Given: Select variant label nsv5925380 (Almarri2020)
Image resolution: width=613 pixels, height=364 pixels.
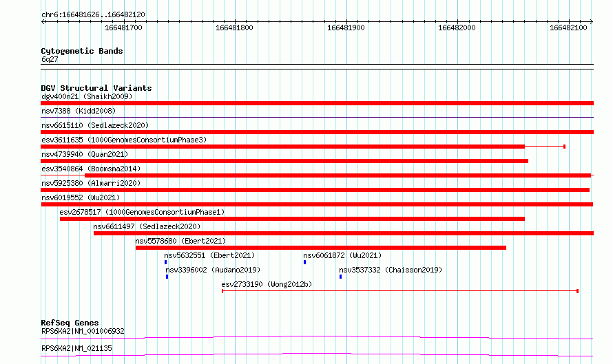Looking at the screenshot, I should click(x=91, y=183).
